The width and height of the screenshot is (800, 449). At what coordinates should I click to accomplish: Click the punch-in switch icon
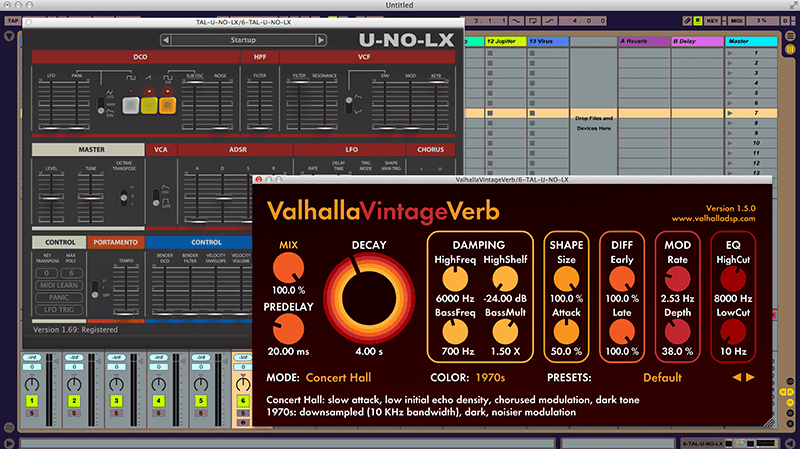click(516, 21)
